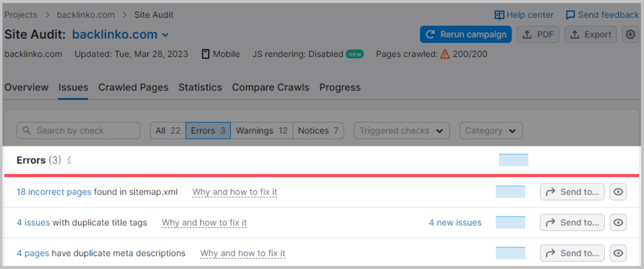Click the trend graph for duplicate meta descriptions
The height and width of the screenshot is (269, 644).
510,253
